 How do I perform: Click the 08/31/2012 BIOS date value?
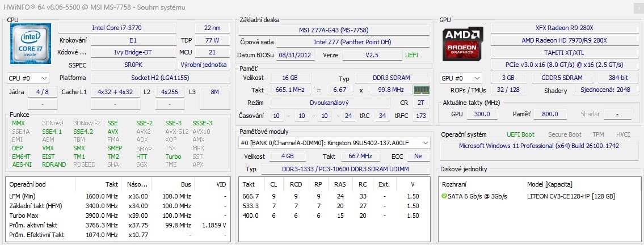coord(295,55)
